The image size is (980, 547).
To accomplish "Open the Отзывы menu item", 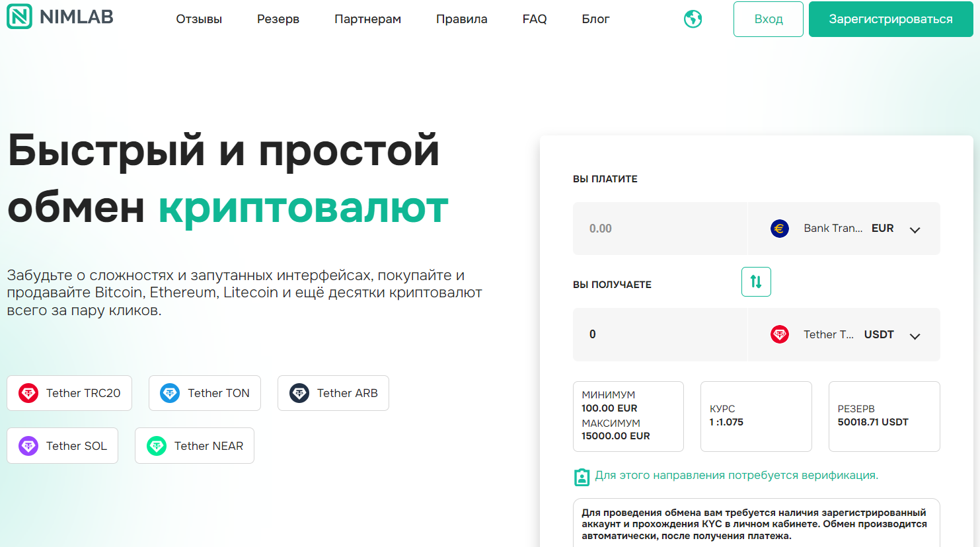I will (198, 18).
